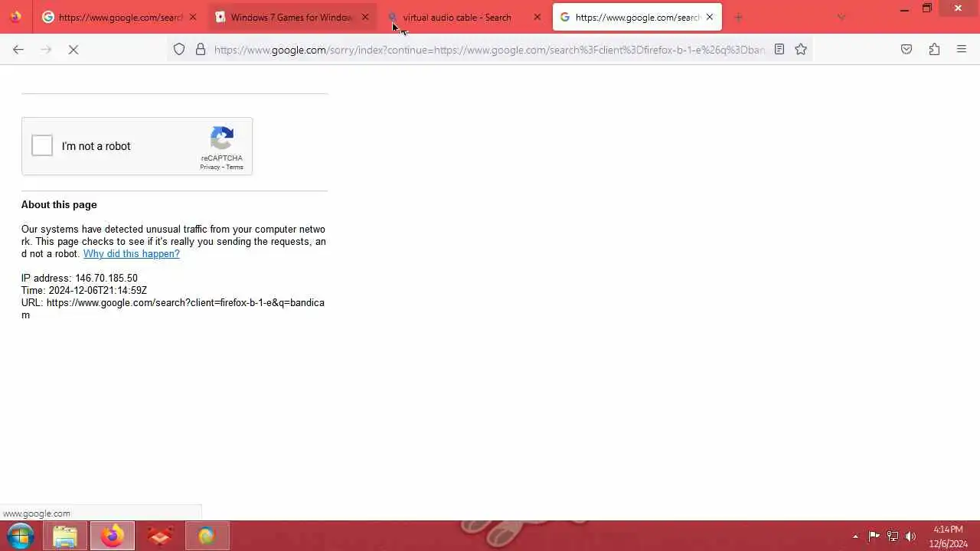This screenshot has height=551, width=980.
Task: Toggle reader view icon
Action: coord(779,49)
